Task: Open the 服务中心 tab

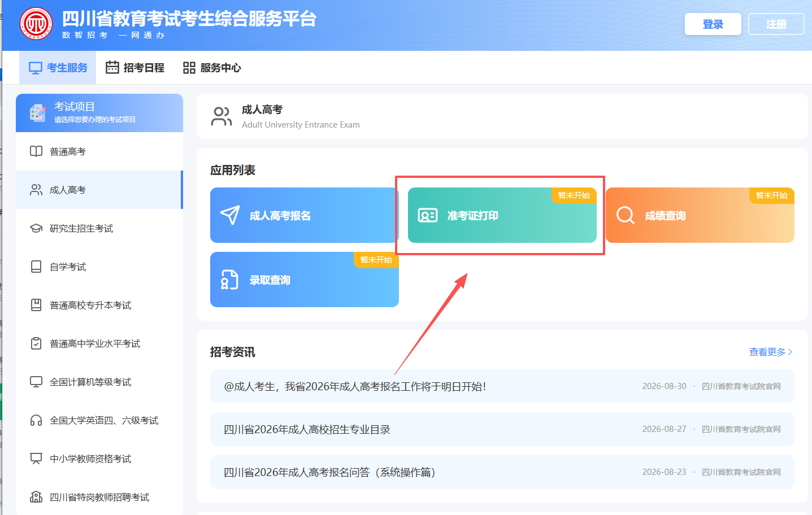Action: pos(212,68)
